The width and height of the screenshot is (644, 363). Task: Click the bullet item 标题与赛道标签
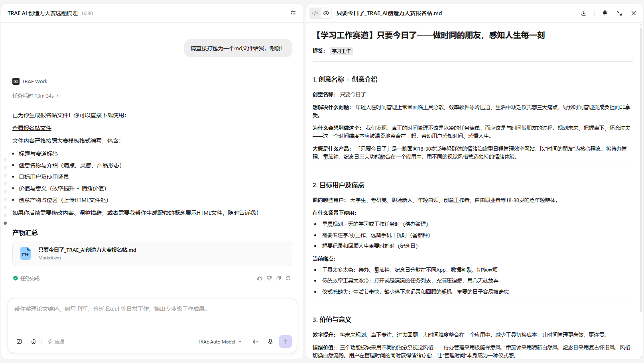(38, 154)
